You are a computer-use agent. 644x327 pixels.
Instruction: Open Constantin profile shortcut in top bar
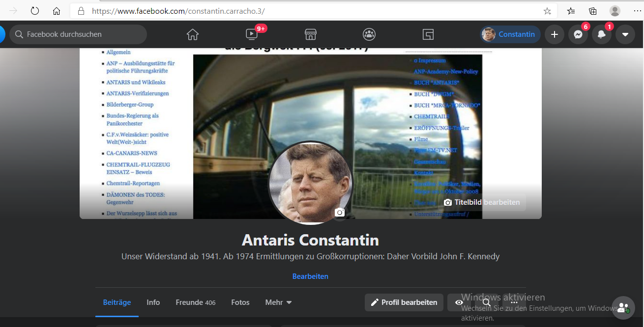[510, 34]
